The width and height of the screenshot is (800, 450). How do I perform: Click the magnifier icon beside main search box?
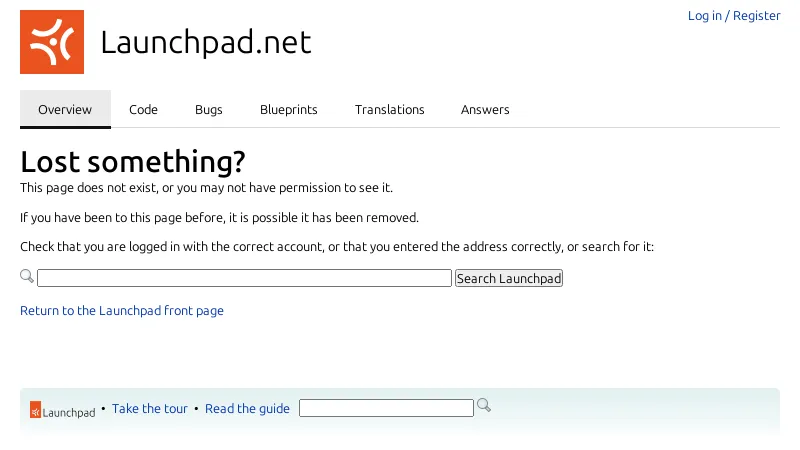(x=27, y=276)
